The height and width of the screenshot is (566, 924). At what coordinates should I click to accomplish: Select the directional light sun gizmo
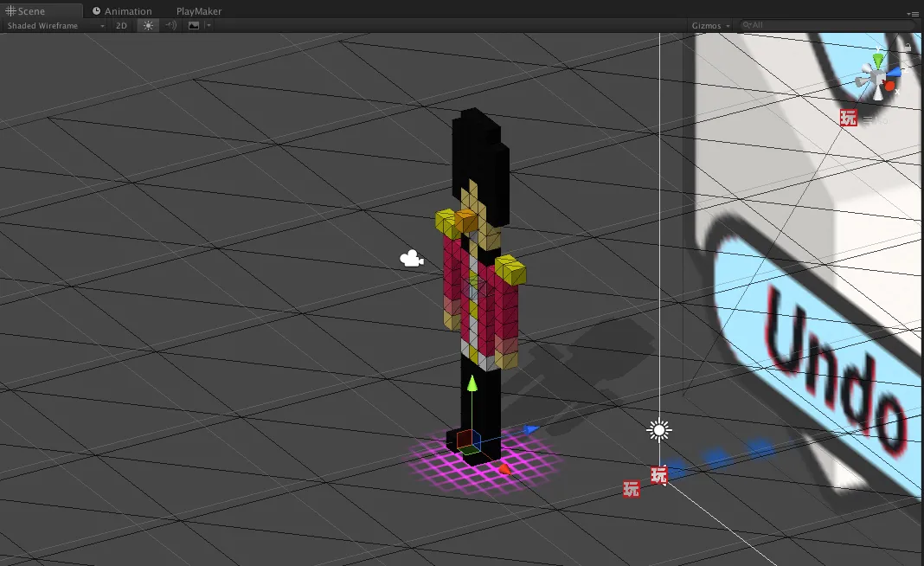coord(658,430)
